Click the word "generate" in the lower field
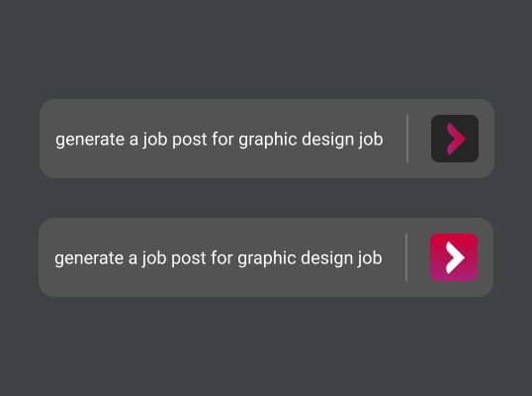This screenshot has height=396, width=532. (89, 258)
